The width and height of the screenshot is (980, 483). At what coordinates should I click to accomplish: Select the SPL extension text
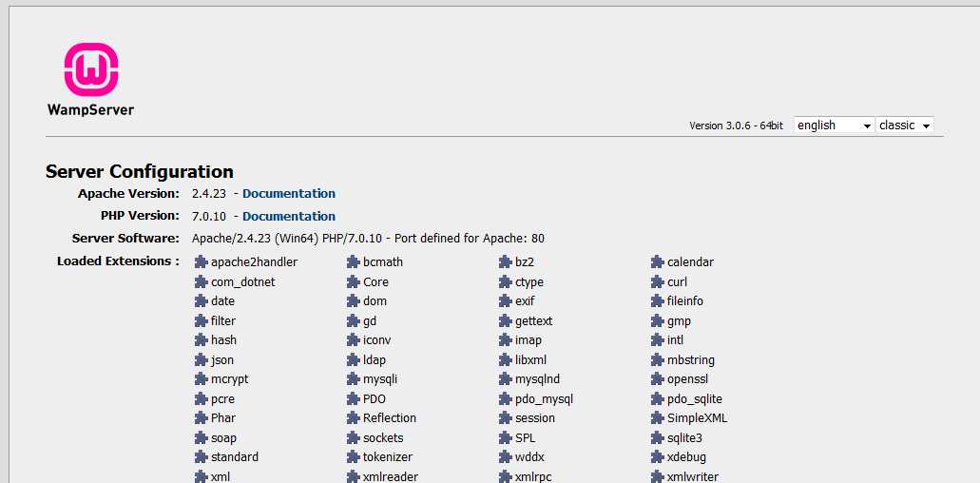pos(525,438)
